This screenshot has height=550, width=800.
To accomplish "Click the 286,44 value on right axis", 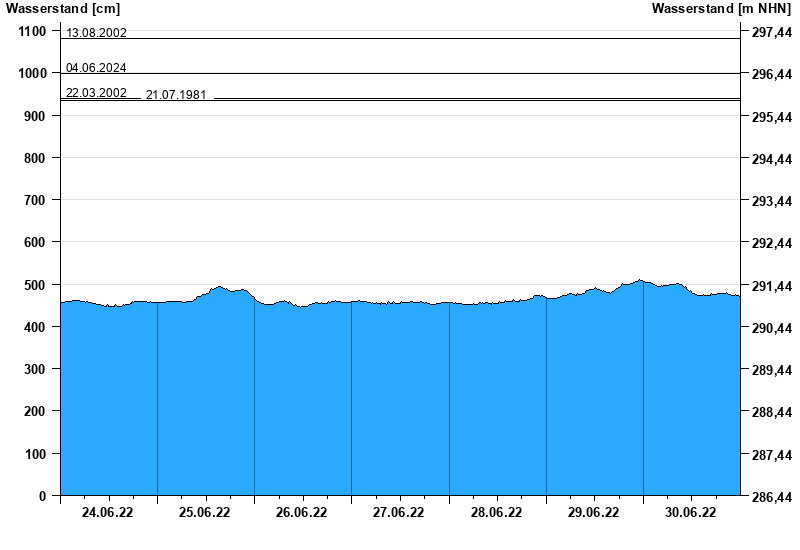I will [x=771, y=497].
